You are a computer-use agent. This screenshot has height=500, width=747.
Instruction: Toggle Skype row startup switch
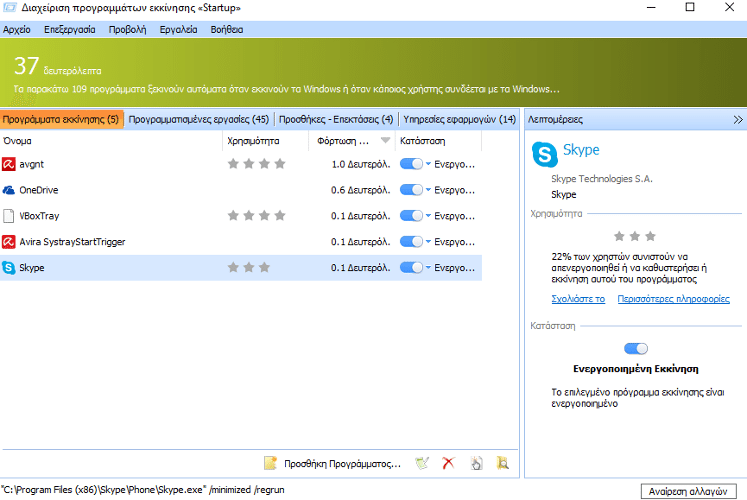pyautogui.click(x=411, y=268)
